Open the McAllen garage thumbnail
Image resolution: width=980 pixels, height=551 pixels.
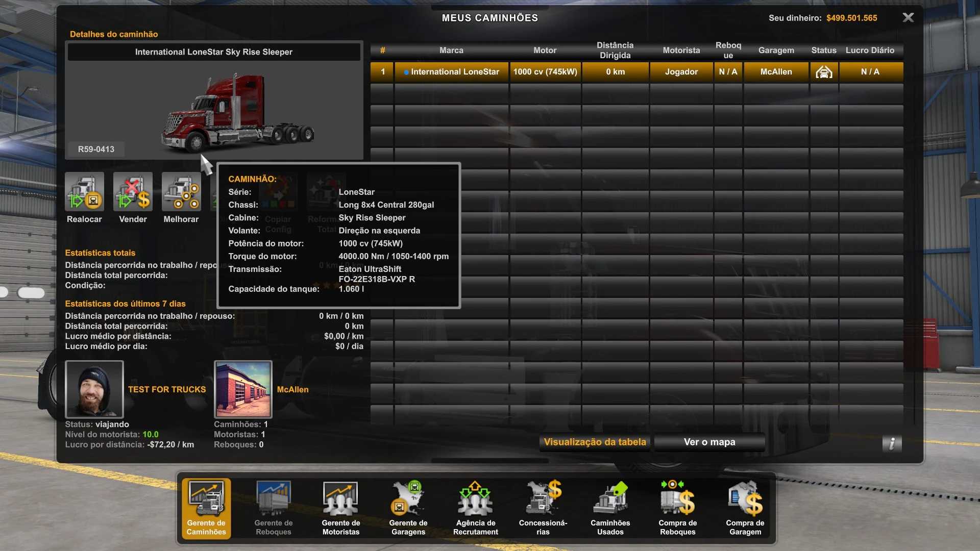(243, 389)
